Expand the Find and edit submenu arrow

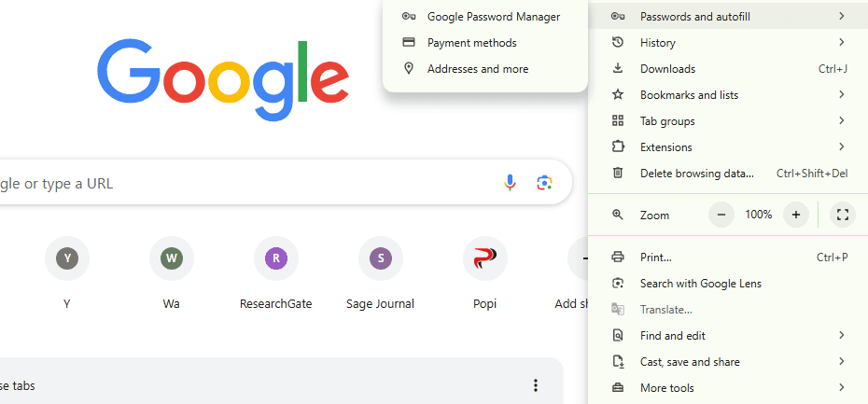(842, 335)
